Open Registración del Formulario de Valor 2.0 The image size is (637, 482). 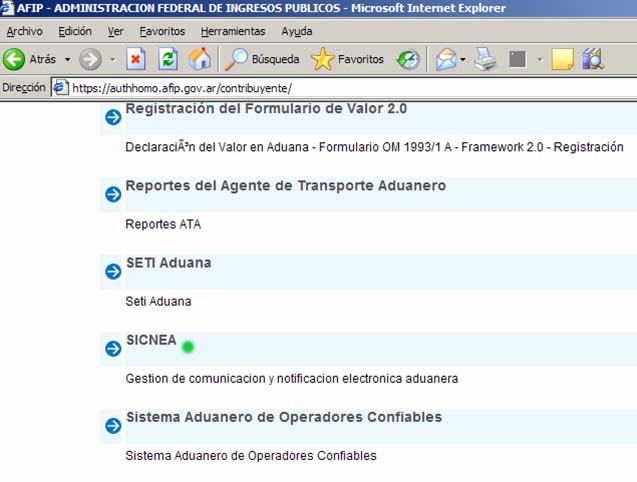tap(266, 109)
